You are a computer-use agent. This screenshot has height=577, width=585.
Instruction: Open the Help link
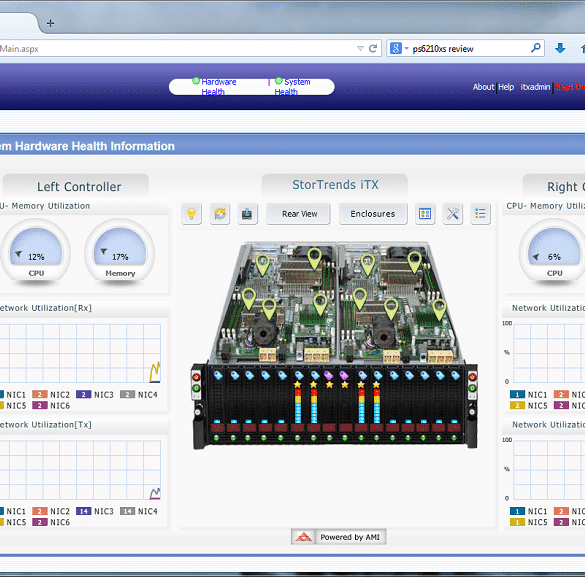[506, 87]
